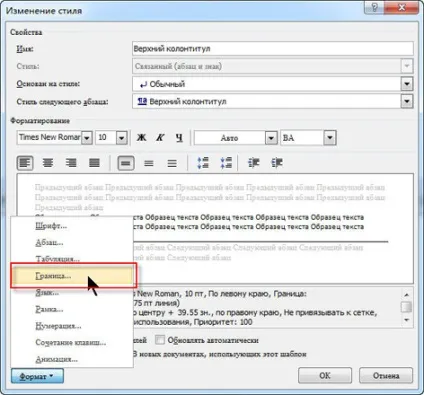Open the font size 10 dropdown
The image size is (424, 395).
121,138
